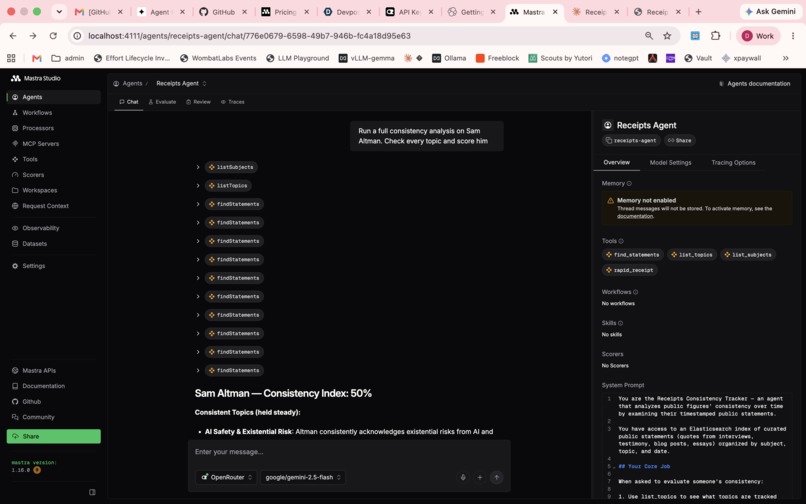The width and height of the screenshot is (806, 504).
Task: Open Mastra APIs link
Action: click(x=53, y=370)
